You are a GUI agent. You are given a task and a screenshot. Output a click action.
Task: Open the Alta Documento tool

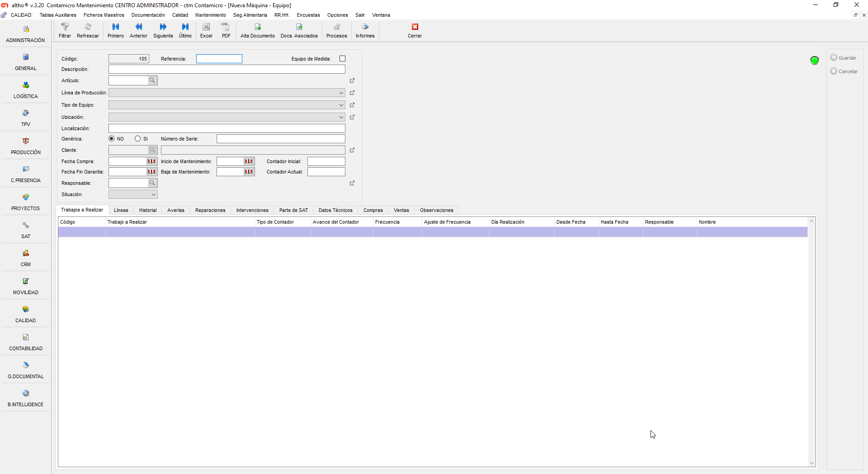[x=257, y=27]
